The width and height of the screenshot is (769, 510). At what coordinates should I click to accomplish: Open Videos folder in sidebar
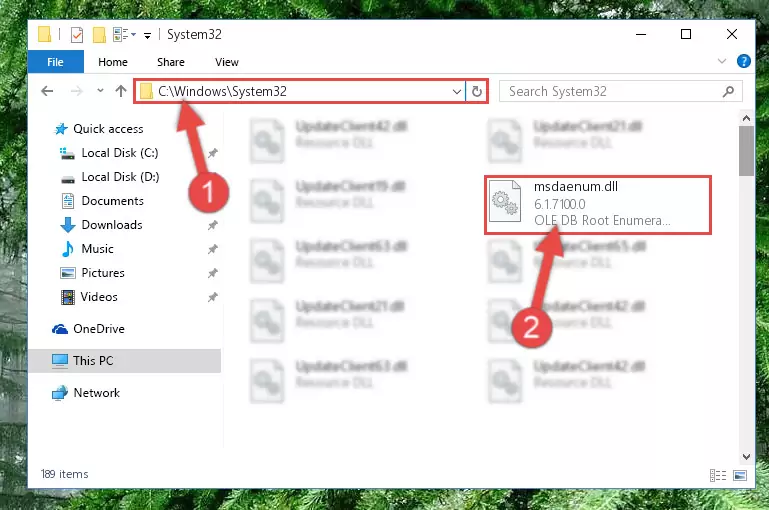(99, 297)
